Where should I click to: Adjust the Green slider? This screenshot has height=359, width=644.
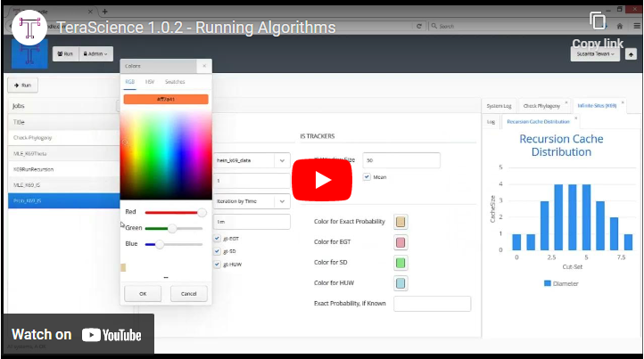[174, 228]
